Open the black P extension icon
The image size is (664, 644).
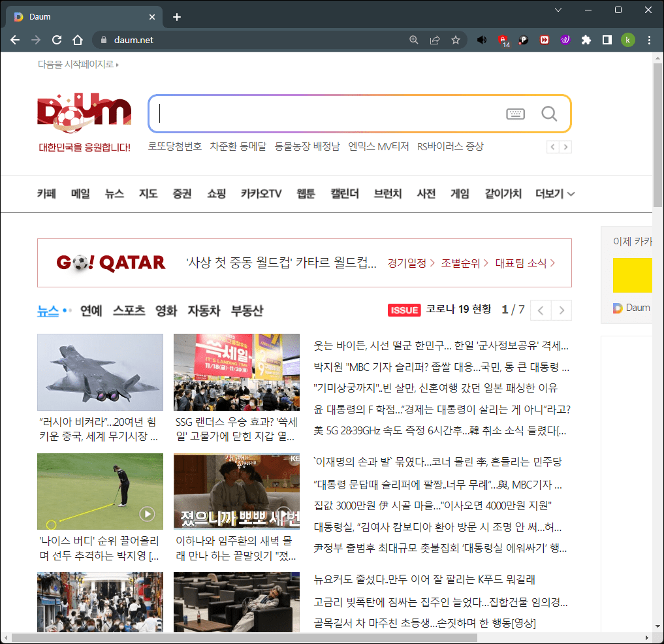[524, 40]
